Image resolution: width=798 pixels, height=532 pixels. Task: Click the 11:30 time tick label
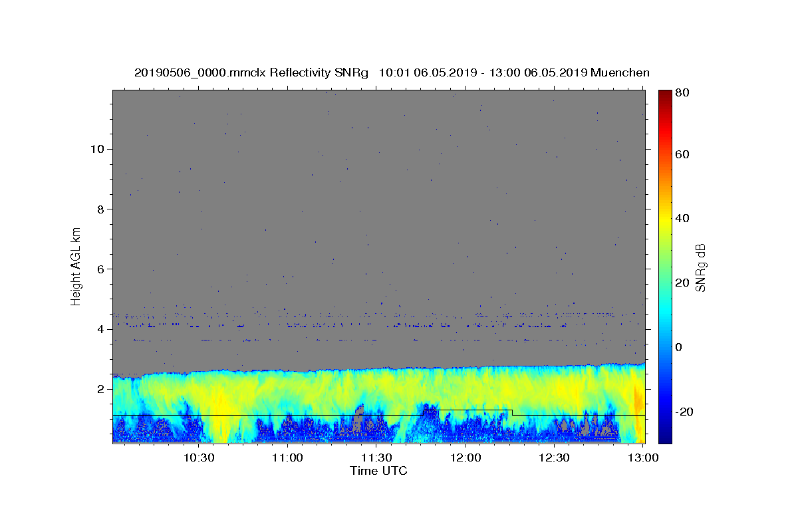(x=376, y=458)
